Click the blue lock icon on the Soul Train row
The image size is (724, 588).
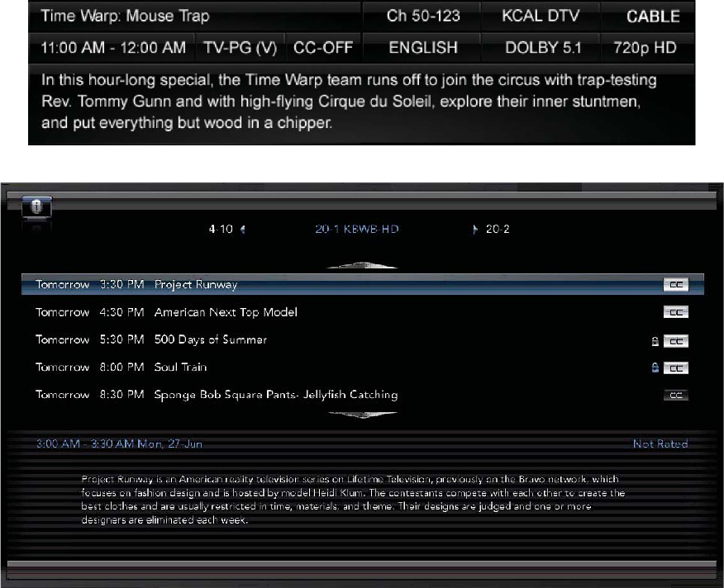tap(655, 367)
